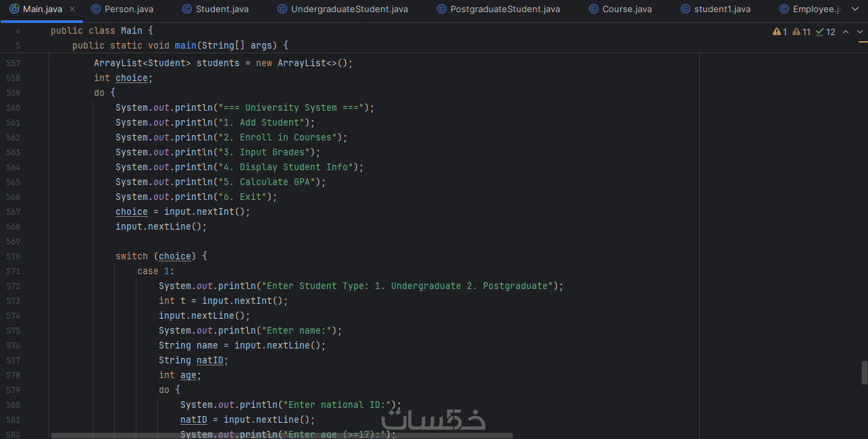Screen dimensions: 868x439
Task: Click the horizontal scrollbar at the bottom
Action: [x=282, y=436]
